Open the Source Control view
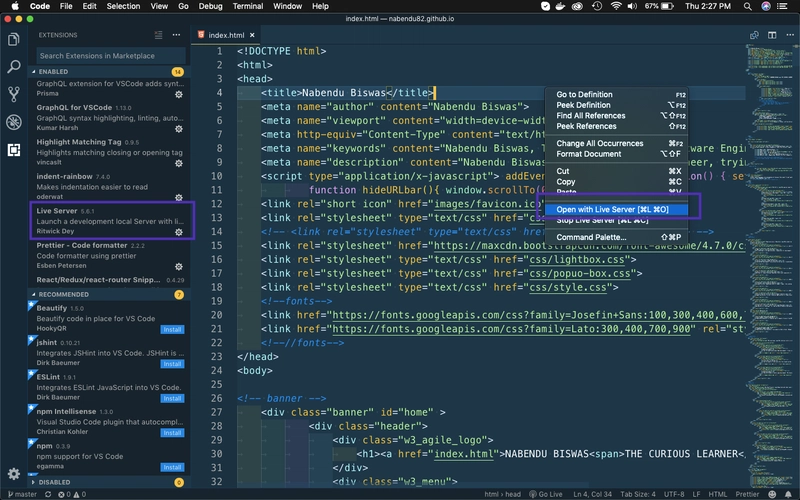The image size is (800, 500). pos(14,94)
